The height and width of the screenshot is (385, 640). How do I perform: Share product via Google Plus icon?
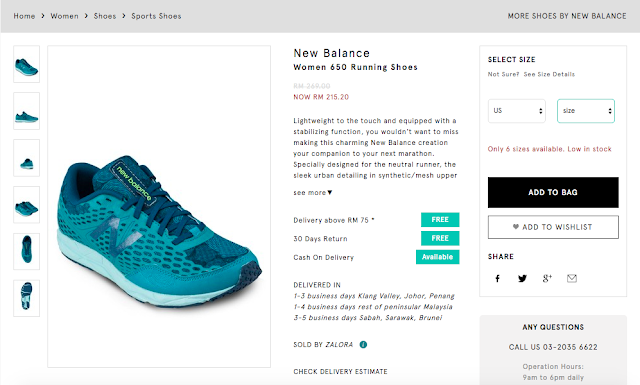(547, 278)
